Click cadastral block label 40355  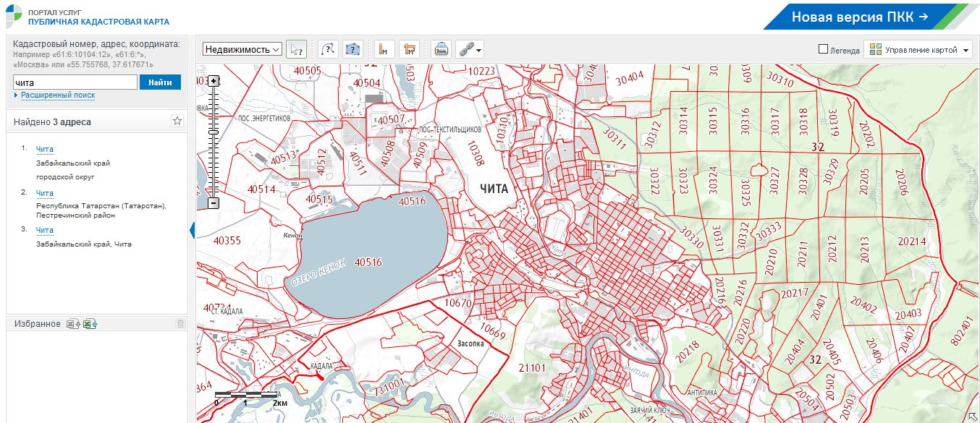click(228, 240)
